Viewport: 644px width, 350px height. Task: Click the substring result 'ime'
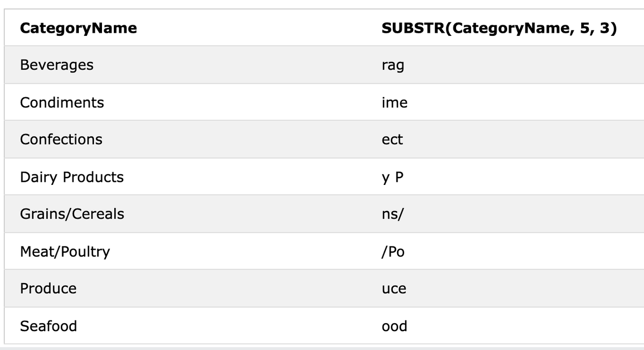tap(394, 102)
